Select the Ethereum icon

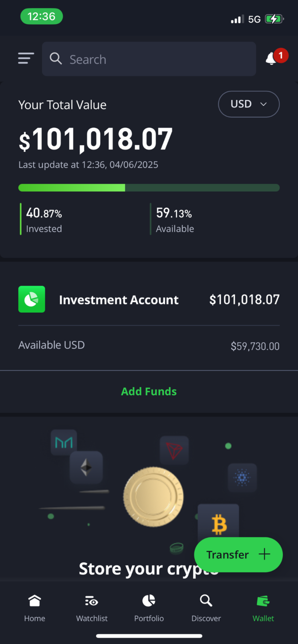[x=86, y=467]
